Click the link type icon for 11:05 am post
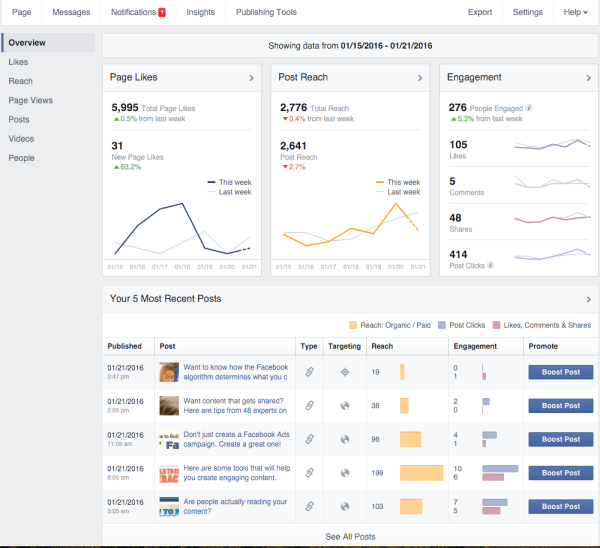 coord(310,439)
